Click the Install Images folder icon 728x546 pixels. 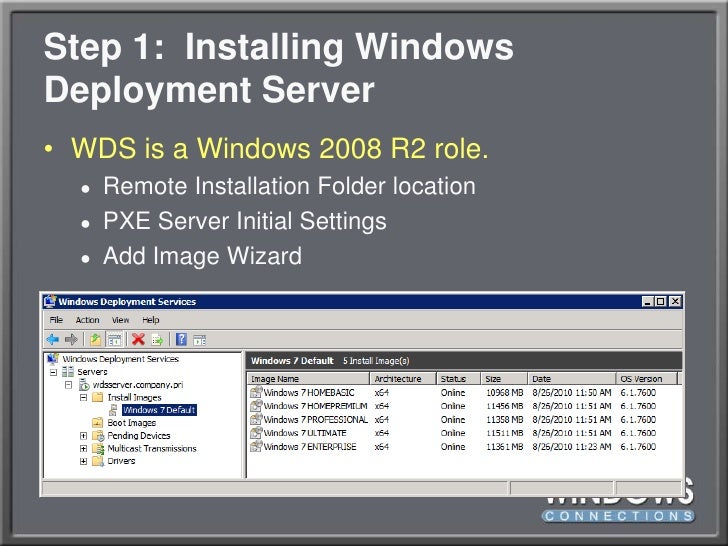pos(98,397)
